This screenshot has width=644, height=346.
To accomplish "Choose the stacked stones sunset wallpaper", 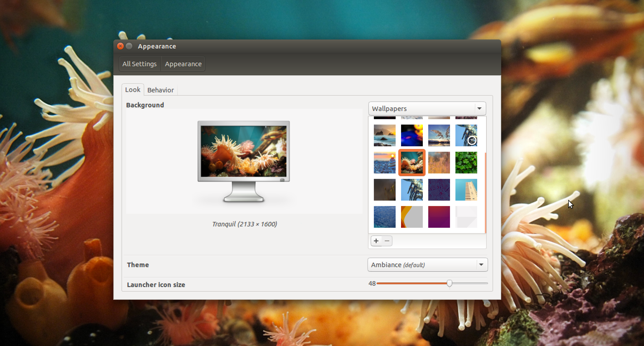I will [x=385, y=163].
